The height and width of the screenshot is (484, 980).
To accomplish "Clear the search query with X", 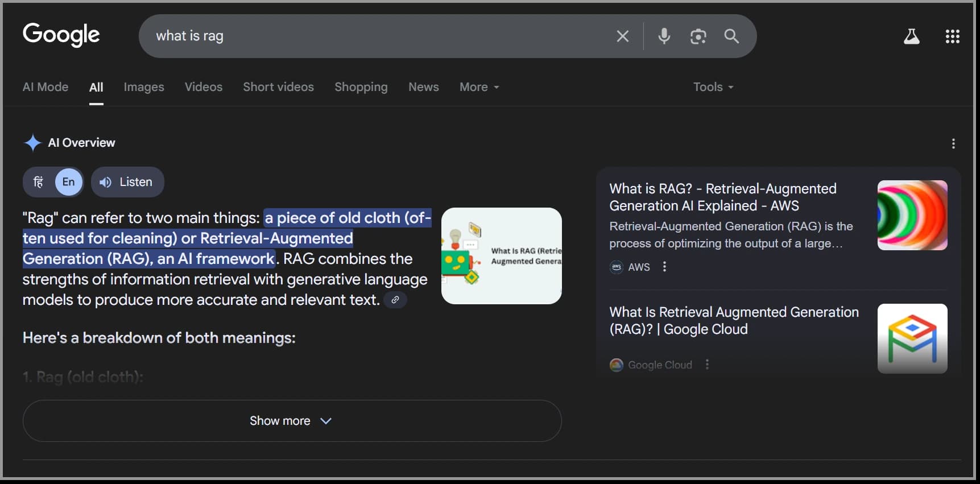I will (x=623, y=36).
